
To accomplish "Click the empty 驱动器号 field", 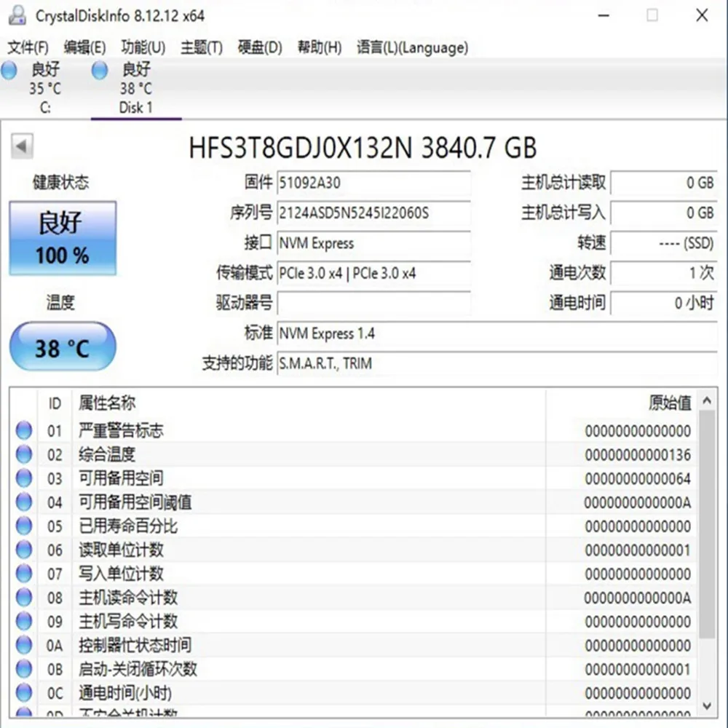I will [x=373, y=303].
